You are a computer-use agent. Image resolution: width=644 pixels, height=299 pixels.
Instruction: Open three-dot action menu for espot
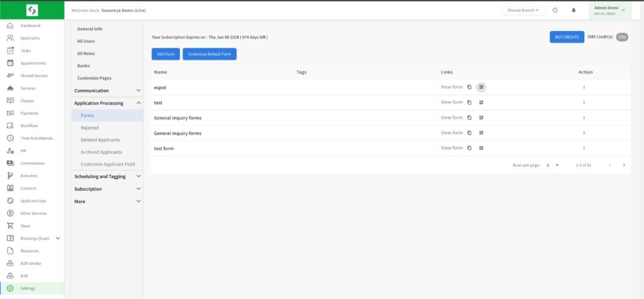click(x=584, y=87)
